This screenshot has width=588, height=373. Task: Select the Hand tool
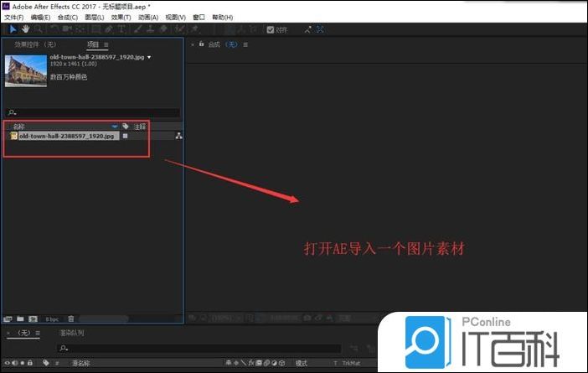tap(25, 28)
